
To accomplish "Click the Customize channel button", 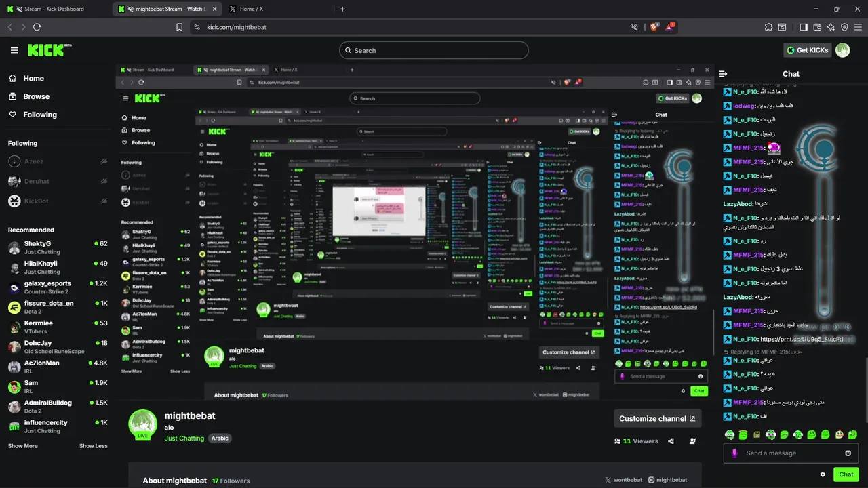I will 657,418.
